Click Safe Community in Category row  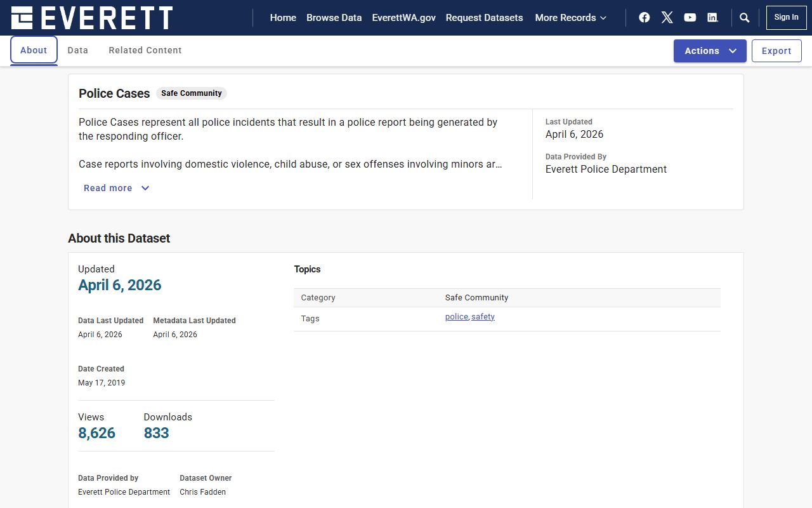[476, 298]
